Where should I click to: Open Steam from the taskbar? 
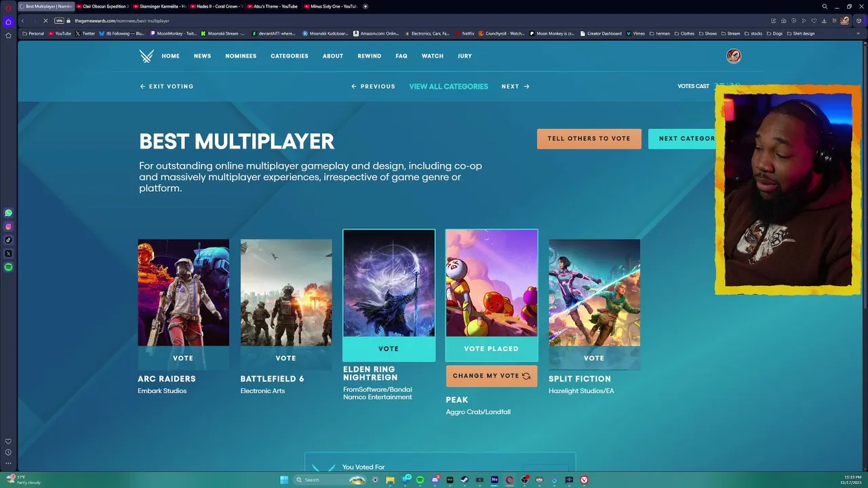(x=465, y=480)
